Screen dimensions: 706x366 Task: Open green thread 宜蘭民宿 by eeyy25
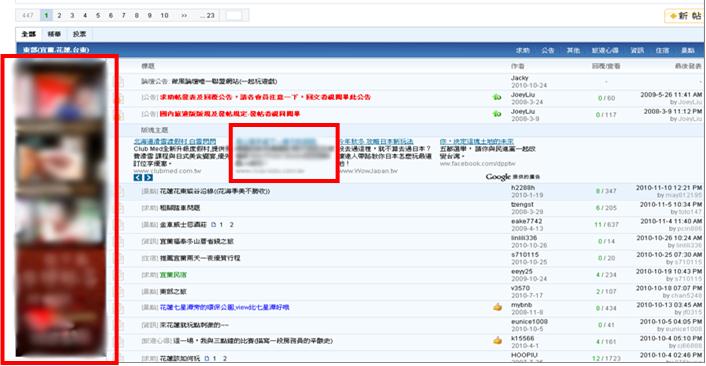(x=173, y=275)
